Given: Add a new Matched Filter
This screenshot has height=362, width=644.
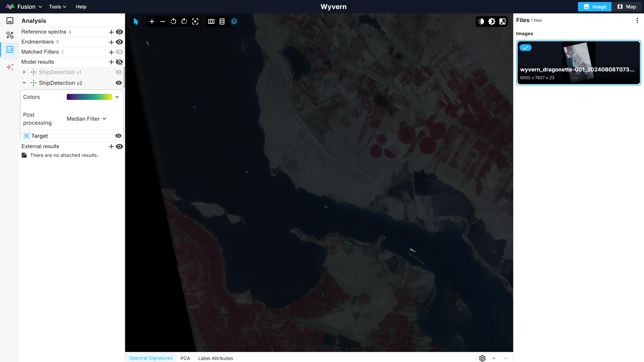Looking at the screenshot, I should 111,52.
